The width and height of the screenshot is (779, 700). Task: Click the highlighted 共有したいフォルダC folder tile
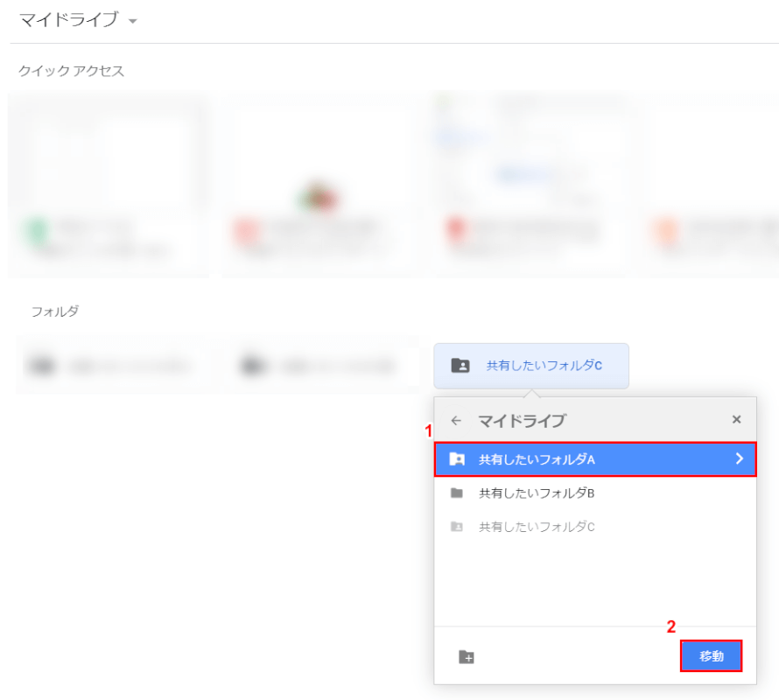point(530,366)
